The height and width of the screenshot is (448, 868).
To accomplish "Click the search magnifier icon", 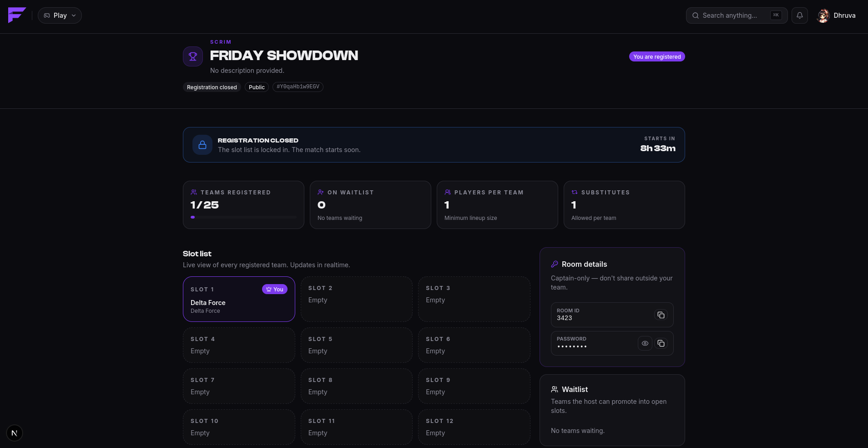I will point(696,15).
